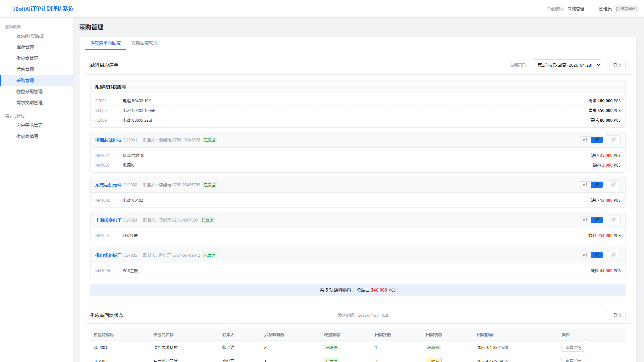Viewport: 644px width, 362px height.
Task: Click the 系统管理员 role tag
Action: (626, 9)
